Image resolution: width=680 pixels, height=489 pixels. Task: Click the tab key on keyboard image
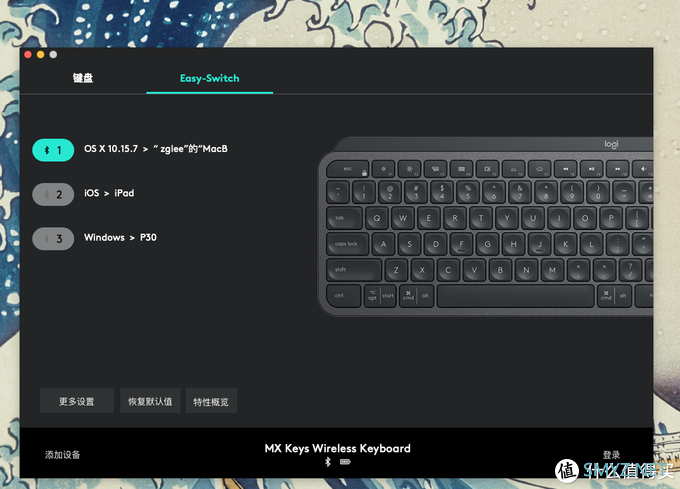coord(344,218)
